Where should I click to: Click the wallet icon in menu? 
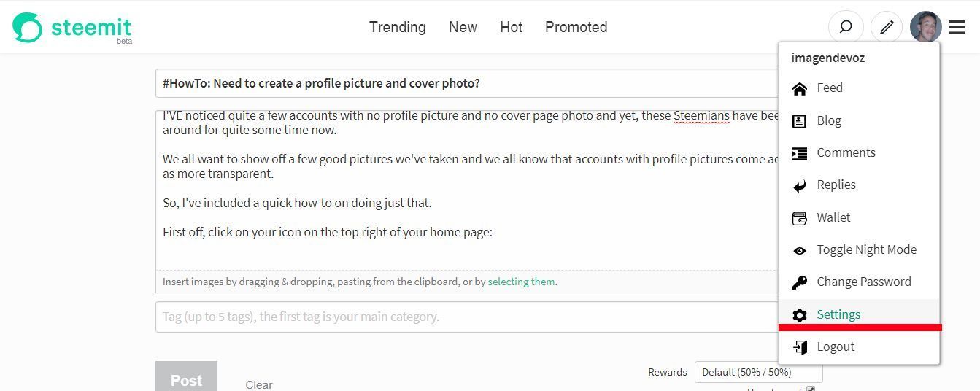coord(800,218)
